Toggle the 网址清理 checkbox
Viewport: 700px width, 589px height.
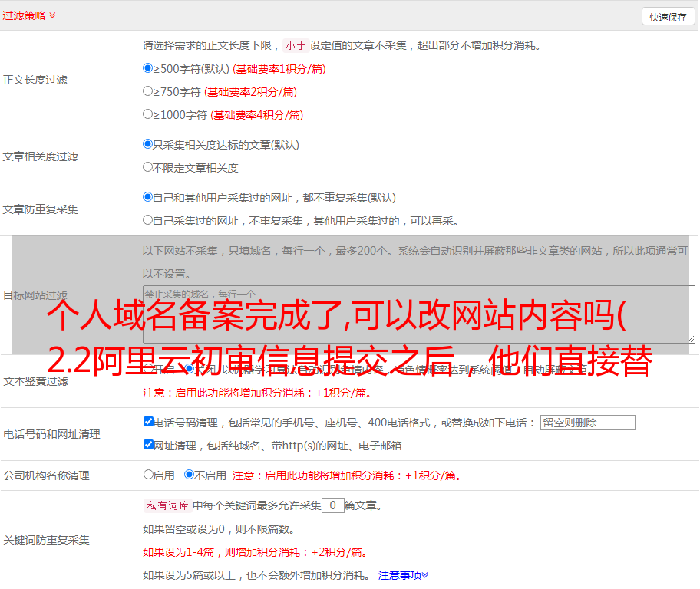click(149, 444)
